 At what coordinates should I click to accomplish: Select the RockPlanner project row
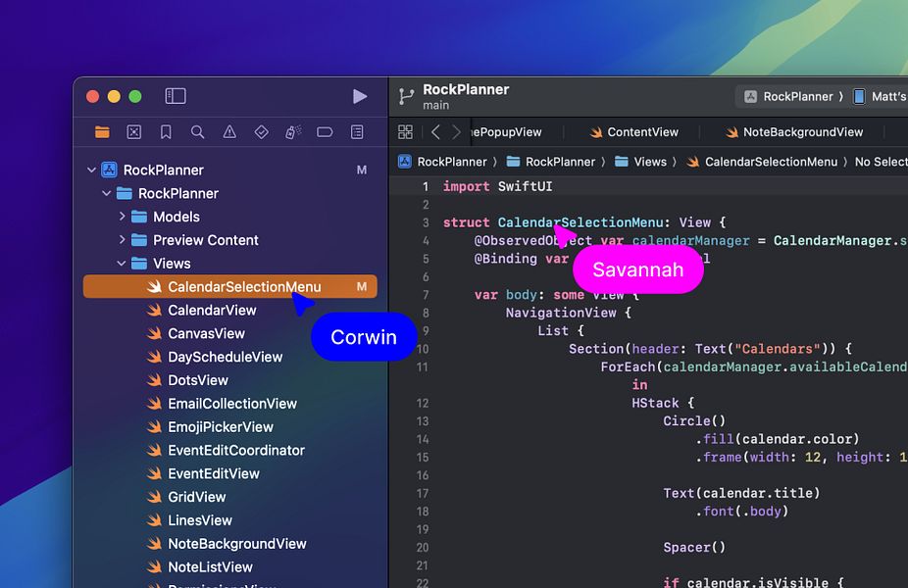pyautogui.click(x=229, y=170)
